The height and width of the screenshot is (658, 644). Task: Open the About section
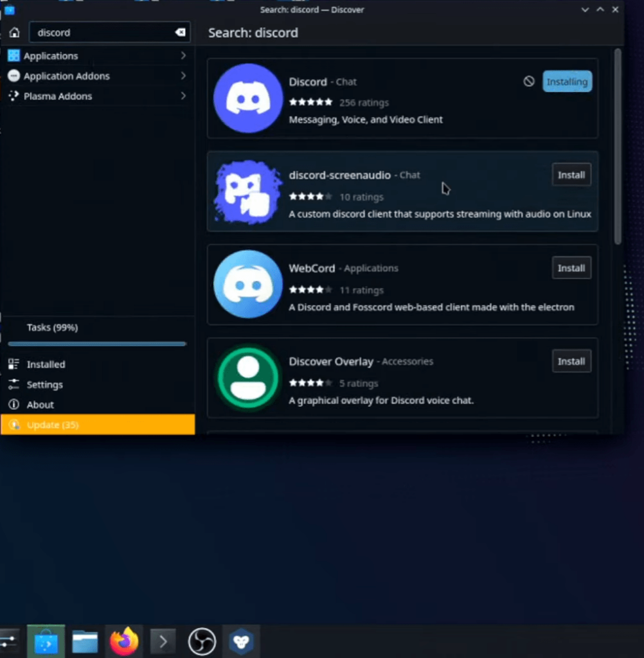click(x=98, y=404)
